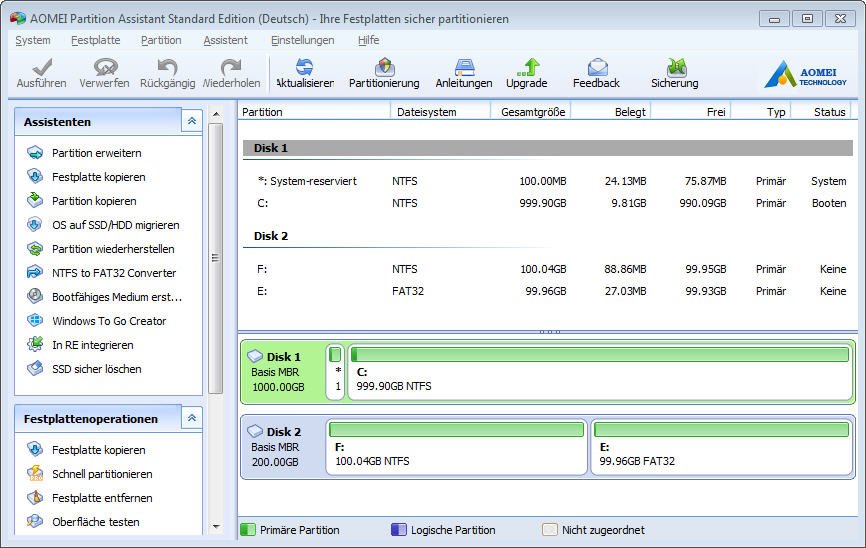The image size is (866, 548).
Task: Click the Sicherung toolbar icon
Action: [676, 67]
